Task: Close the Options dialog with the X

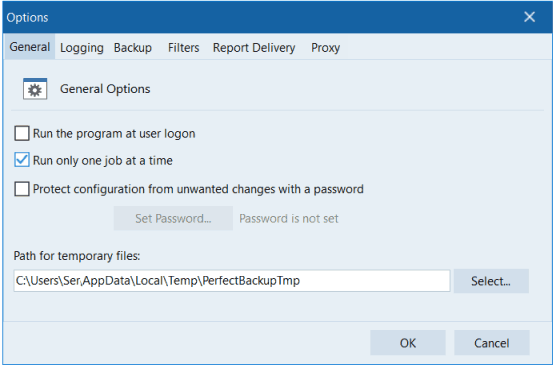Action: (529, 17)
